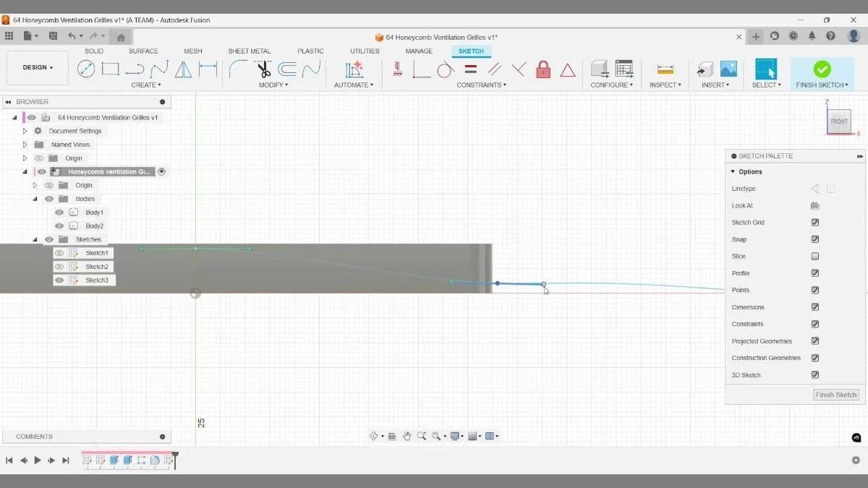This screenshot has width=868, height=488.
Task: Select the Trim tool with scissors icon
Action: click(x=263, y=69)
